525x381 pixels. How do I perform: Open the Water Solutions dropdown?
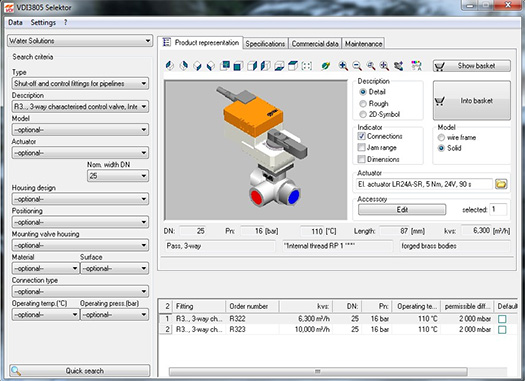[80, 41]
